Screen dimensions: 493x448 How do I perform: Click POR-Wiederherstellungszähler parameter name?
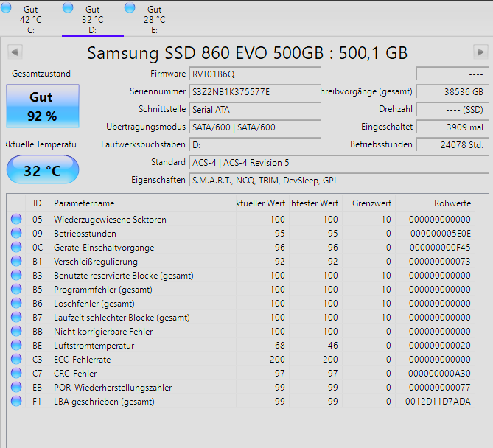(x=113, y=388)
